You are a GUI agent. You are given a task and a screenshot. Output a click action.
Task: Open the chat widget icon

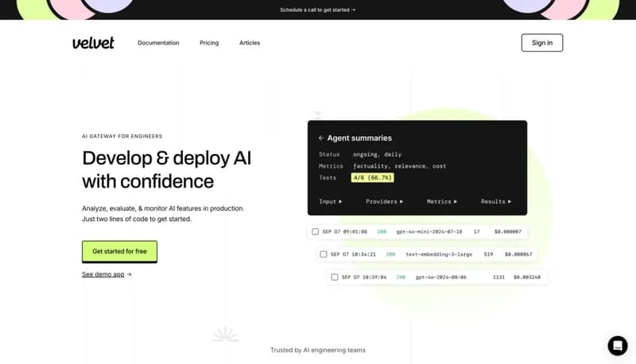click(618, 346)
